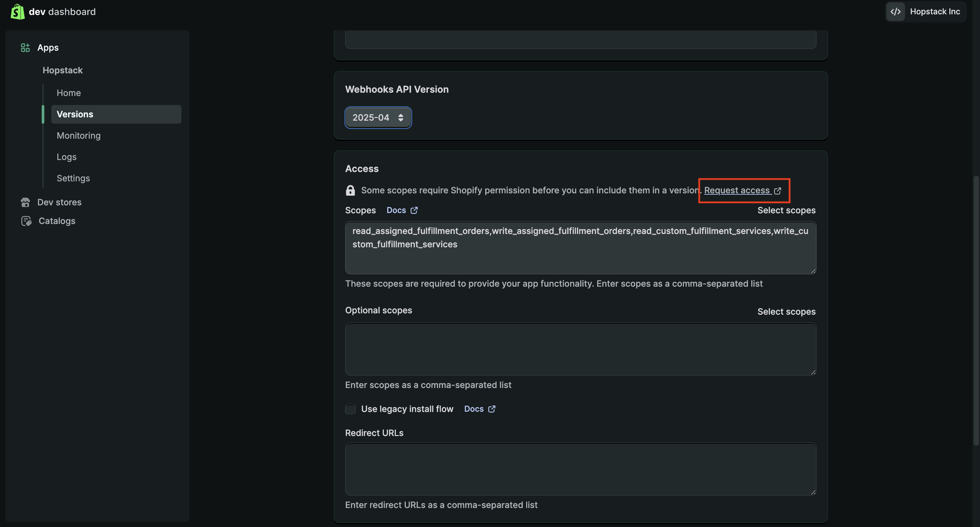Enable Use legacy install flow checkbox

pos(350,409)
